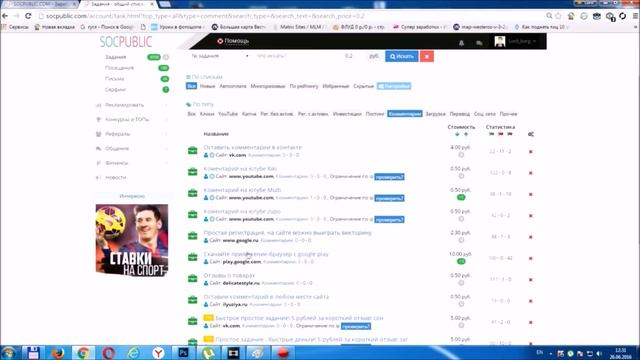Click the Ставки на спорт banner
Image resolution: width=640 pixels, height=360 pixels.
pos(132,240)
